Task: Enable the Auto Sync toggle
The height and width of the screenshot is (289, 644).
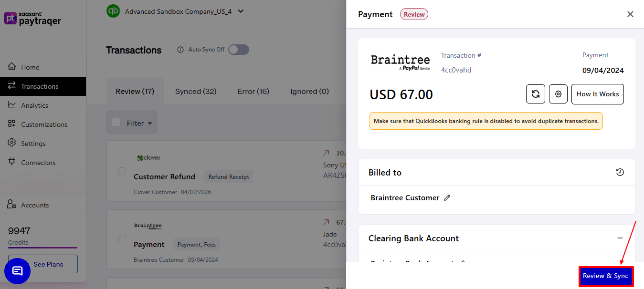Action: coord(238,49)
